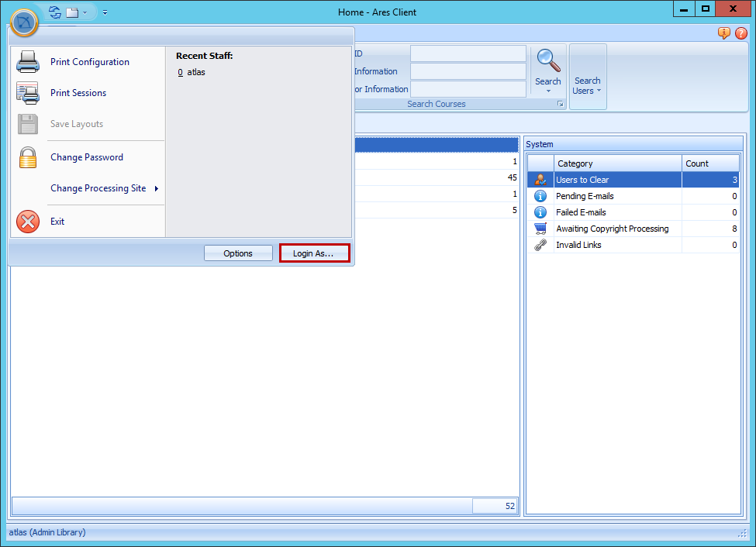Viewport: 756px width, 547px height.
Task: Open help via the question mark icon
Action: 741,33
